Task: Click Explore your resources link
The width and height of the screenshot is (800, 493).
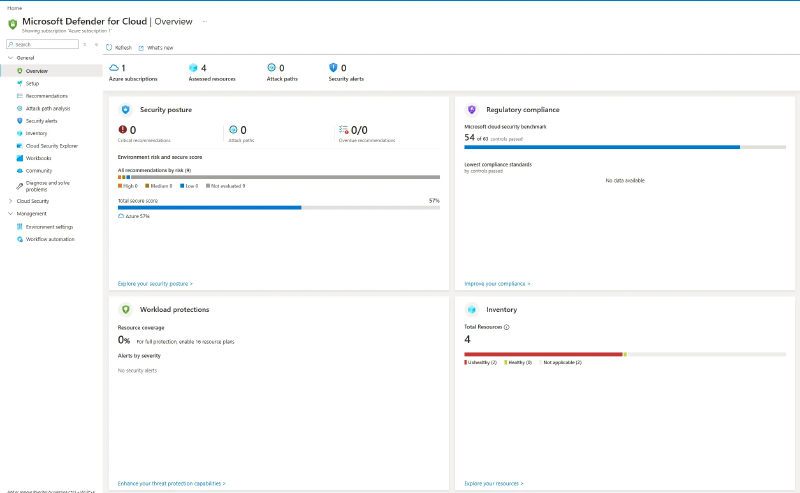Action: coord(493,483)
